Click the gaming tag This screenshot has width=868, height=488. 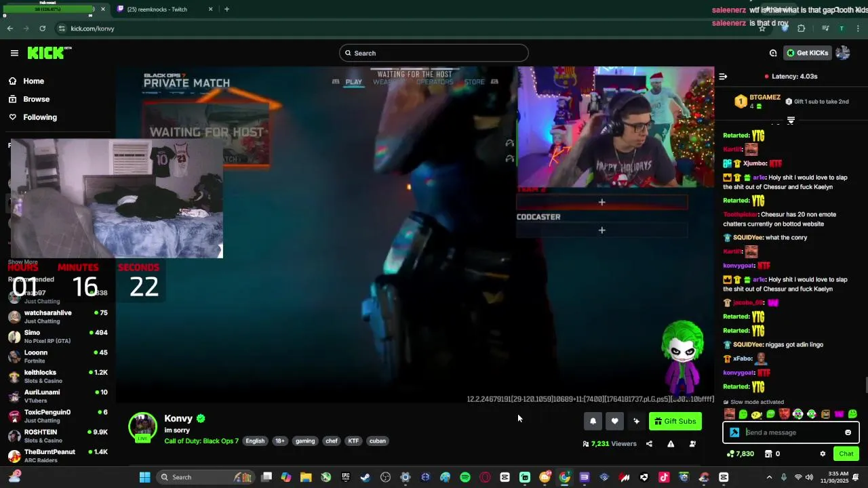305,441
